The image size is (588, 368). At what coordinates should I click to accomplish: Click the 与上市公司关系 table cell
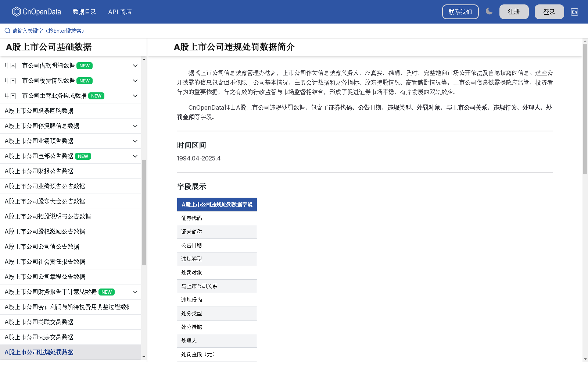pos(217,286)
